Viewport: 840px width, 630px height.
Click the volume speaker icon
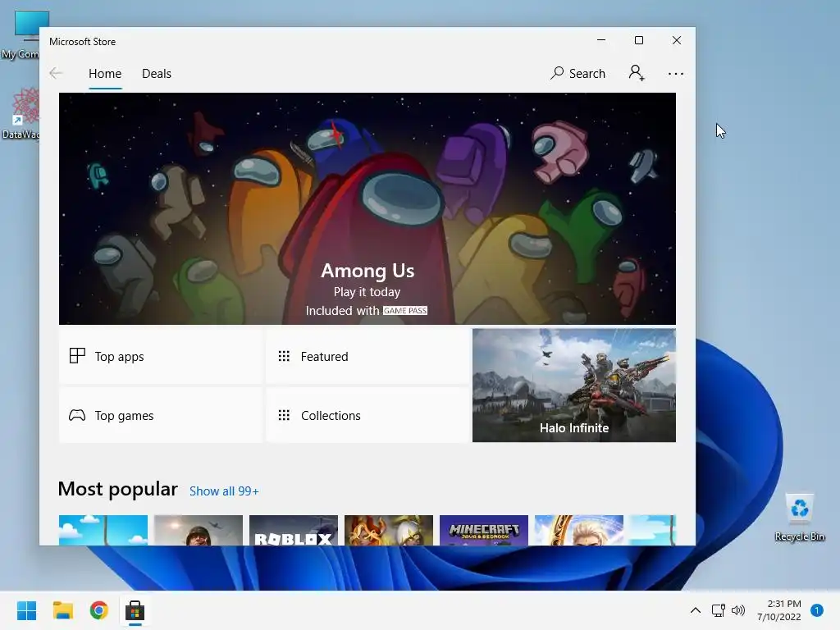(738, 610)
